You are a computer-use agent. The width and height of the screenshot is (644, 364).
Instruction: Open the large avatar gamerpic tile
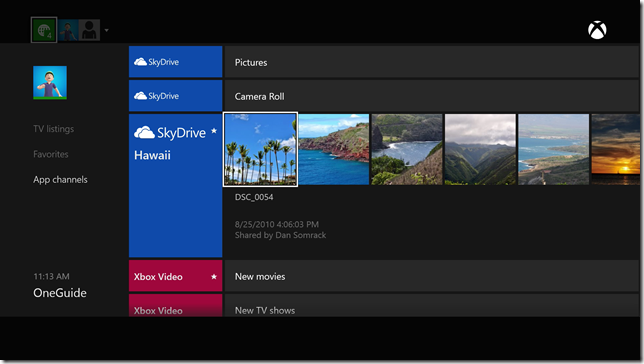[50, 83]
